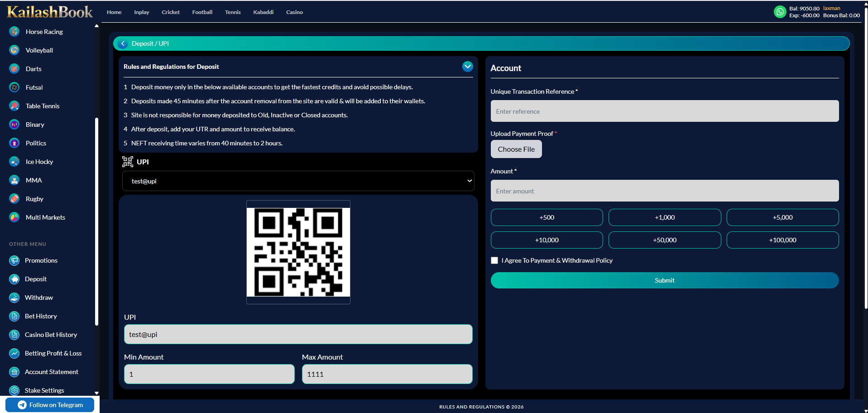Open Cricket from top navigation

coord(171,12)
